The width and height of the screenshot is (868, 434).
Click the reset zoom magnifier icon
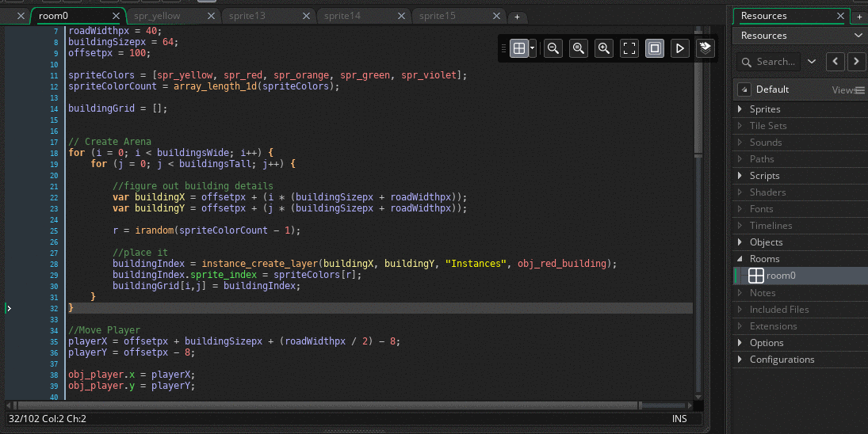[x=578, y=48]
